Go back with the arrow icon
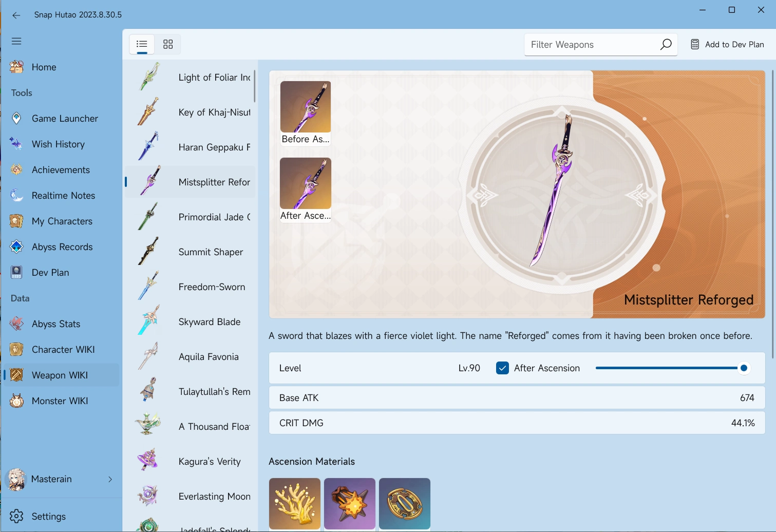Image resolution: width=776 pixels, height=532 pixels. pyautogui.click(x=16, y=15)
